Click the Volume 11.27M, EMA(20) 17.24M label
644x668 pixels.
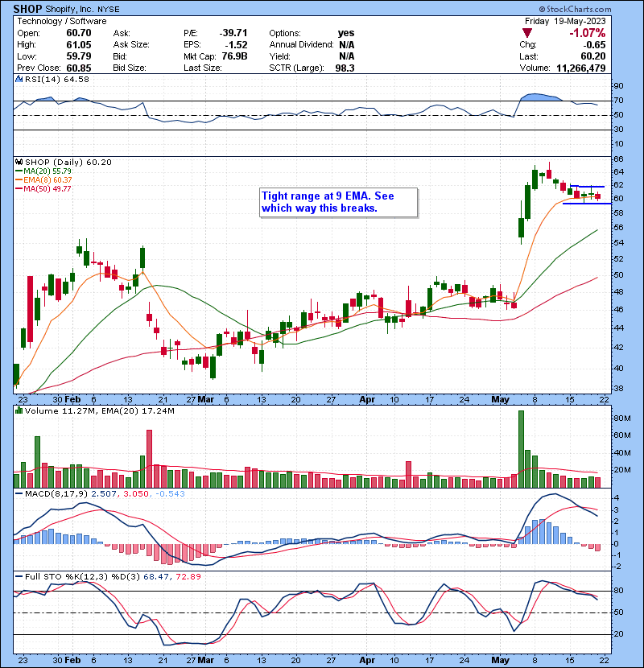click(x=100, y=411)
